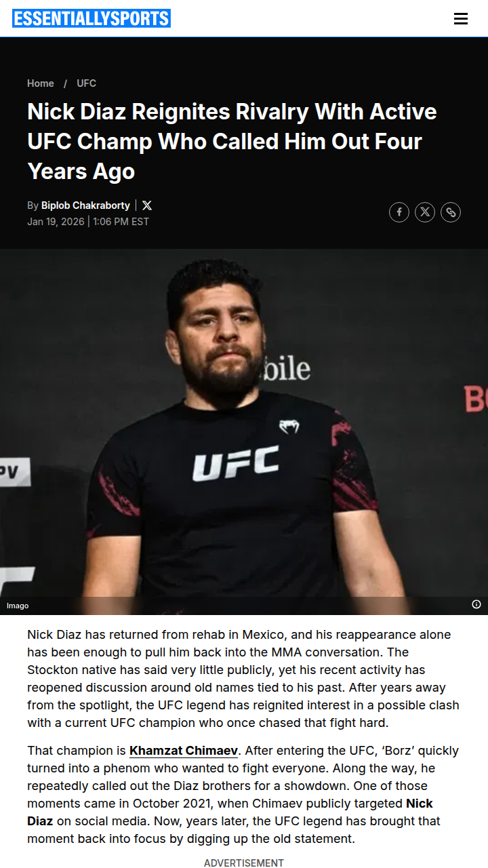Open author's X profile icon
Image resolution: width=488 pixels, height=868 pixels.
click(x=147, y=205)
